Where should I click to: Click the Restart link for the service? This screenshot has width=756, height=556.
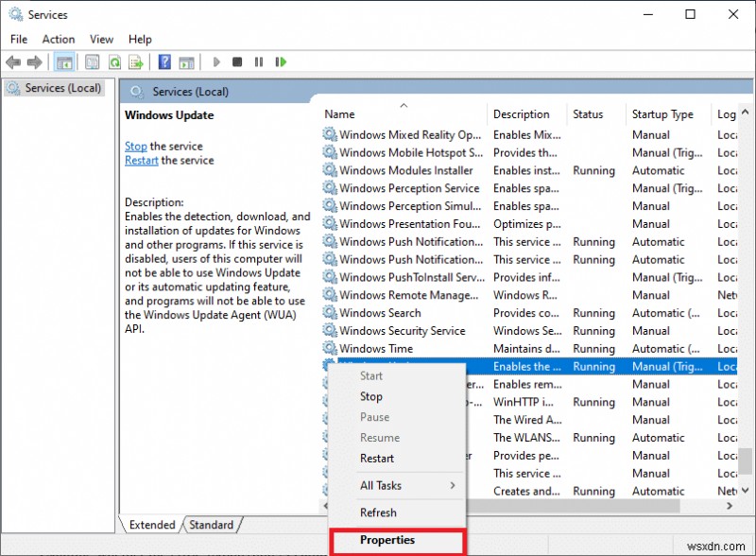pos(141,160)
